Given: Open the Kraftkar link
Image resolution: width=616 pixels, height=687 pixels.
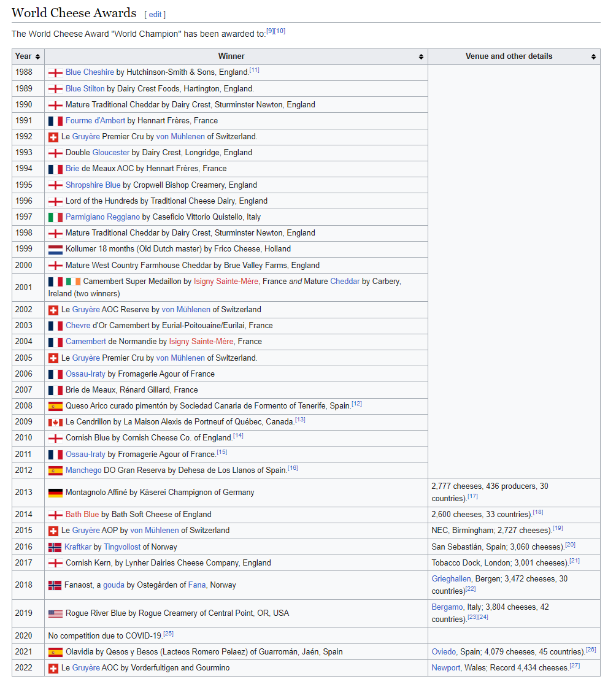Looking at the screenshot, I should [78, 547].
